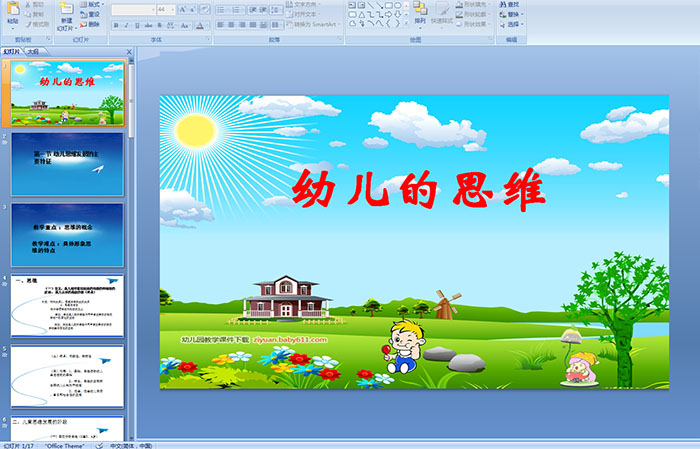Switch to the Slides (幻灯片) pane tab
Screen dimensions: 700x449
click(12, 52)
